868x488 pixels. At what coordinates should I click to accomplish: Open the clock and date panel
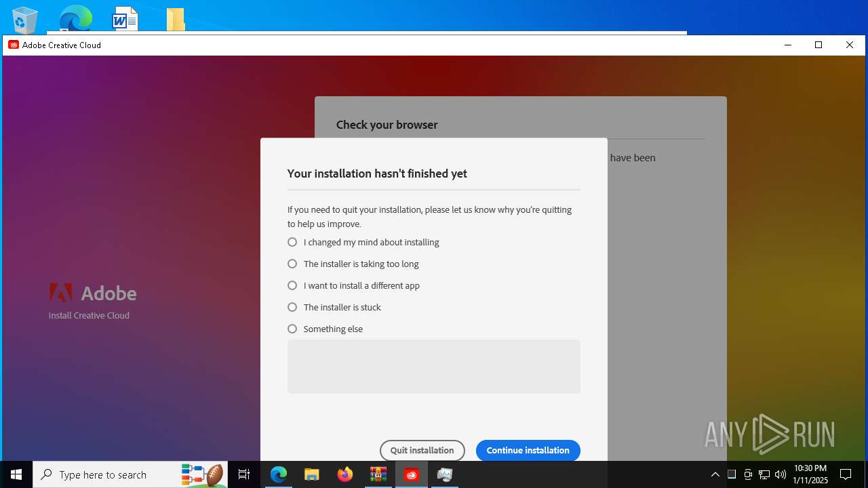[x=810, y=474]
